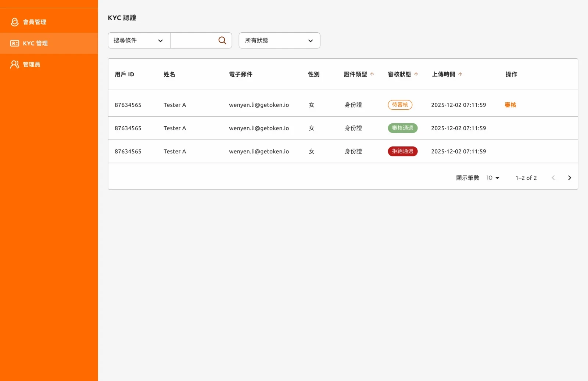Click the 審核 link on the first row
Image resolution: width=588 pixels, height=381 pixels.
point(510,105)
